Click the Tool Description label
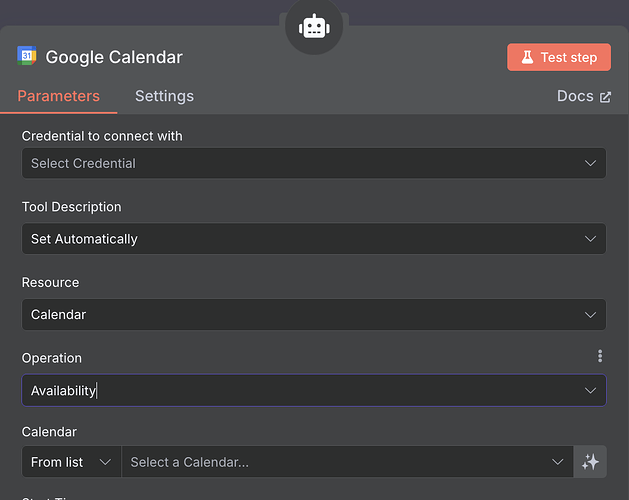629x500 pixels. [71, 207]
